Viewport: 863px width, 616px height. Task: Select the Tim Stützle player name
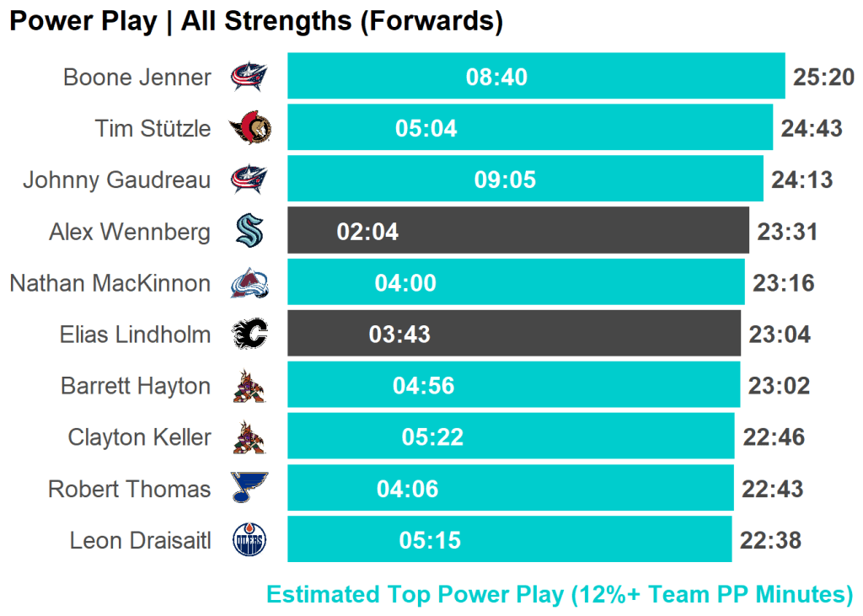click(153, 129)
